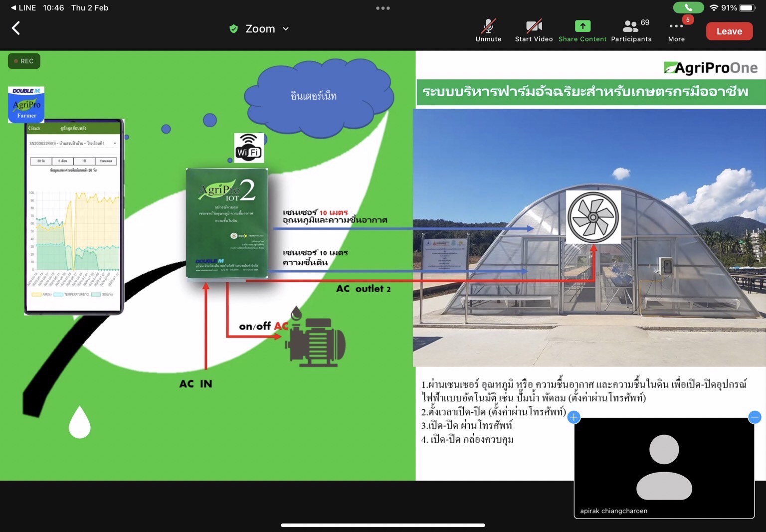Open the Participants list

pyautogui.click(x=631, y=31)
